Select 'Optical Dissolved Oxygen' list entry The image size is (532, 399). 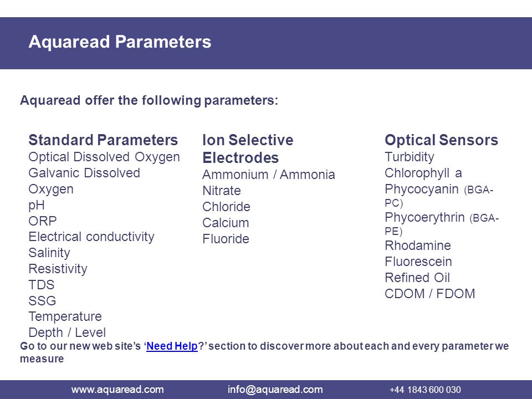[x=104, y=157]
